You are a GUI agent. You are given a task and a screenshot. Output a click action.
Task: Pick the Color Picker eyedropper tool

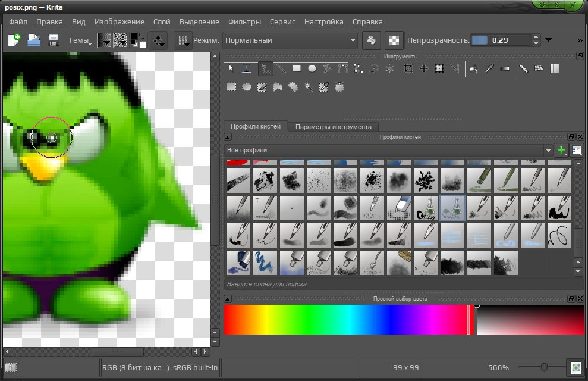coord(489,68)
